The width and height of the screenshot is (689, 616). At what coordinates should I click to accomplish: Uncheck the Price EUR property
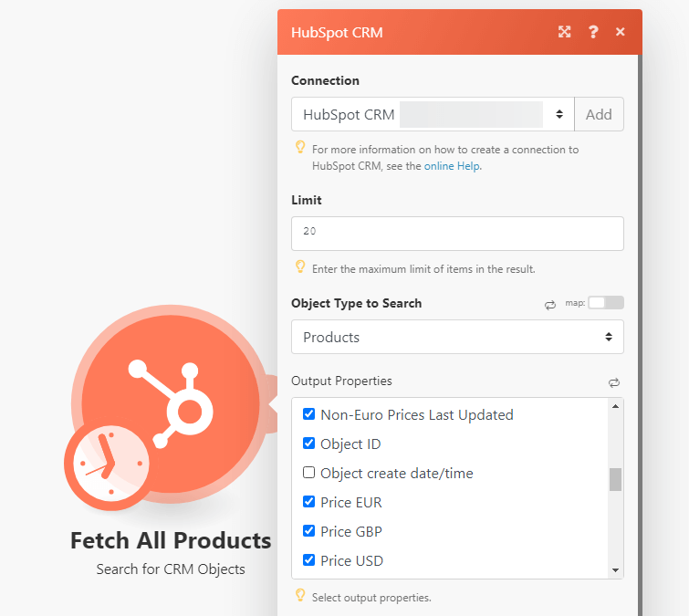[x=308, y=501]
